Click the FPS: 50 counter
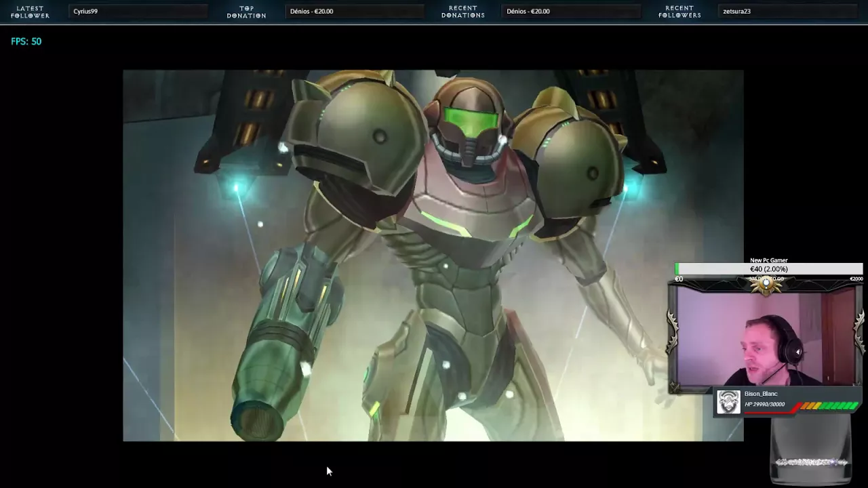 [26, 41]
